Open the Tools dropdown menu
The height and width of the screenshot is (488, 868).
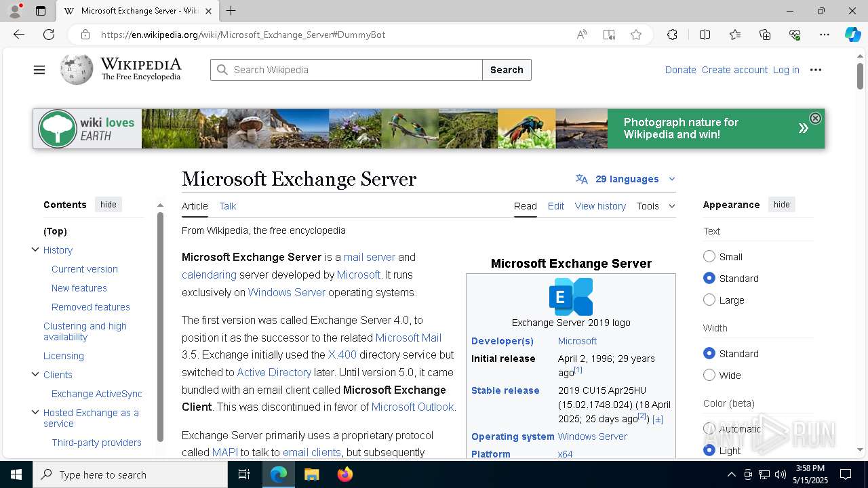[x=656, y=206]
